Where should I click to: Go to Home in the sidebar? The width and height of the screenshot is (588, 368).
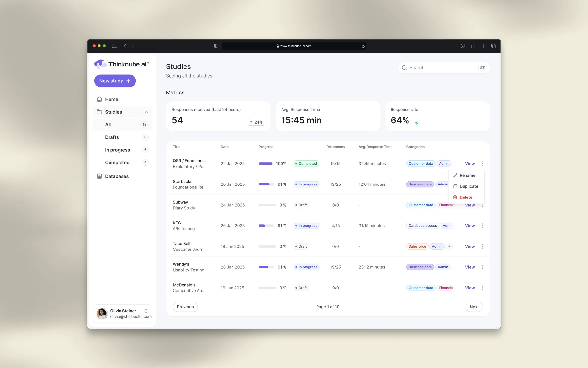click(122, 99)
